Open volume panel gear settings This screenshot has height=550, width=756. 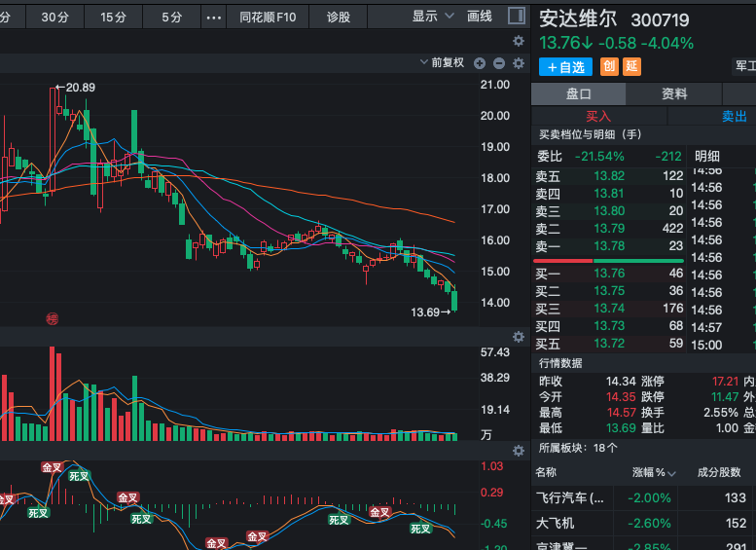(x=519, y=337)
